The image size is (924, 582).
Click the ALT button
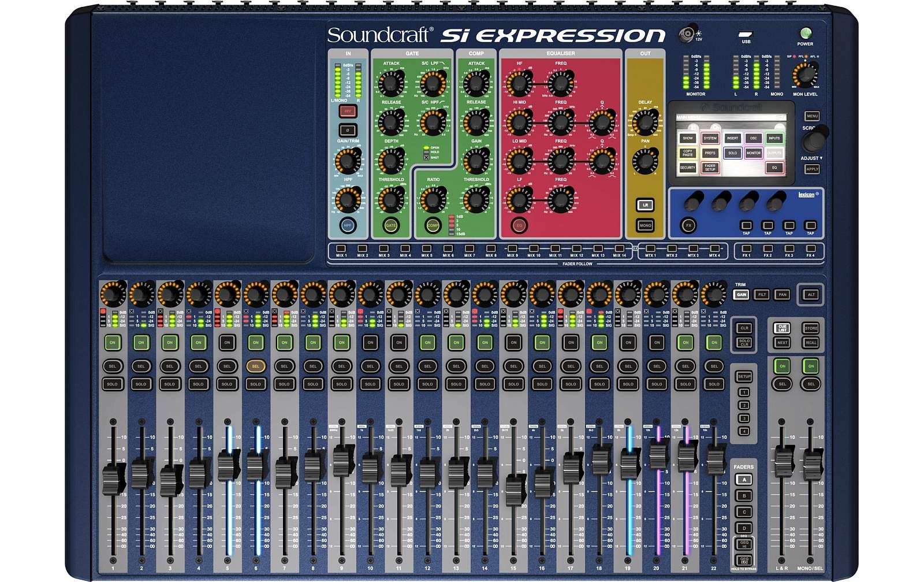pos(811,295)
